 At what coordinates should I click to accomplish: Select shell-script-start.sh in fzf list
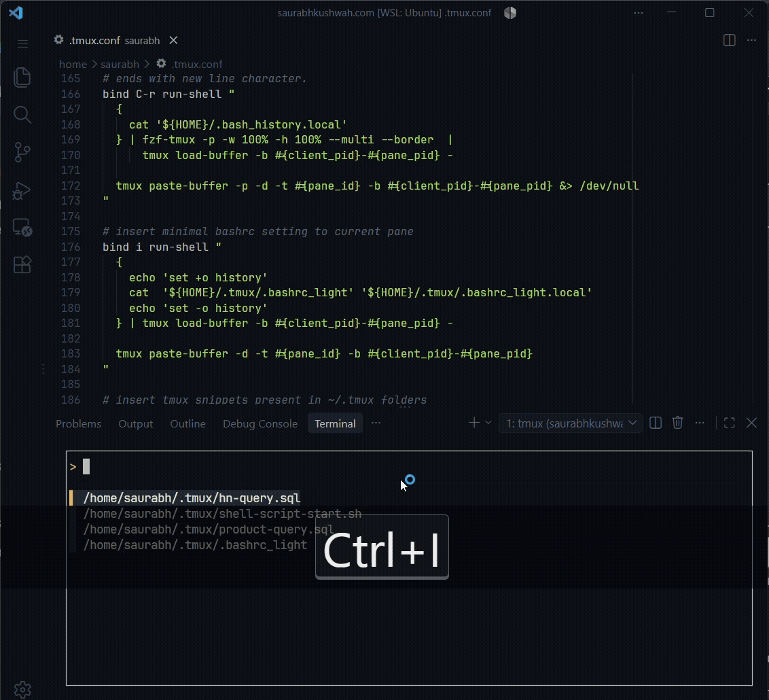pos(222,514)
